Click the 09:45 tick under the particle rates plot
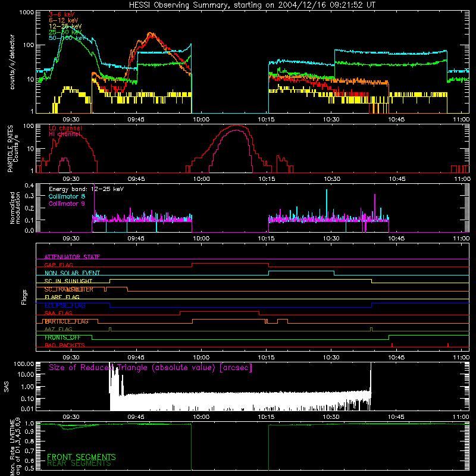This screenshot has width=476, height=476. 136,179
